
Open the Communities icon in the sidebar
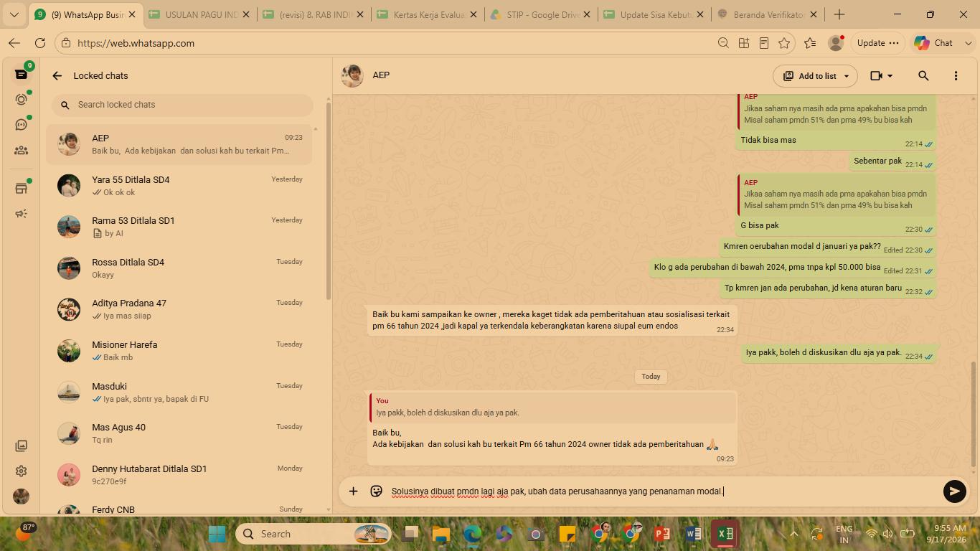[21, 151]
